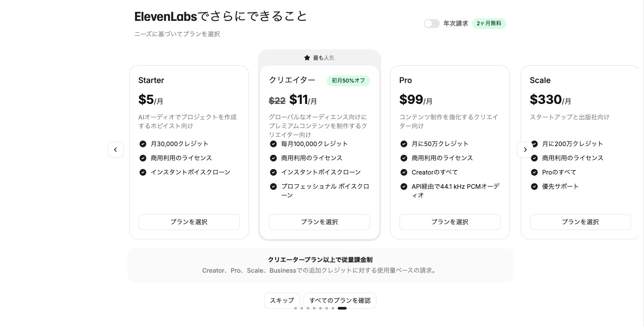Click the right carousel chevron arrow
The height and width of the screenshot is (326, 644).
(525, 150)
